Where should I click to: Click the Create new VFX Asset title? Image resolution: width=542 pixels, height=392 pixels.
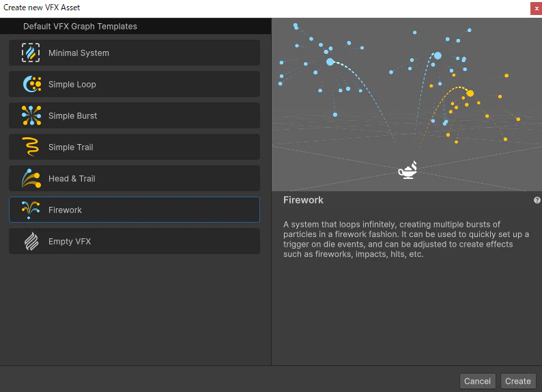pyautogui.click(x=42, y=8)
